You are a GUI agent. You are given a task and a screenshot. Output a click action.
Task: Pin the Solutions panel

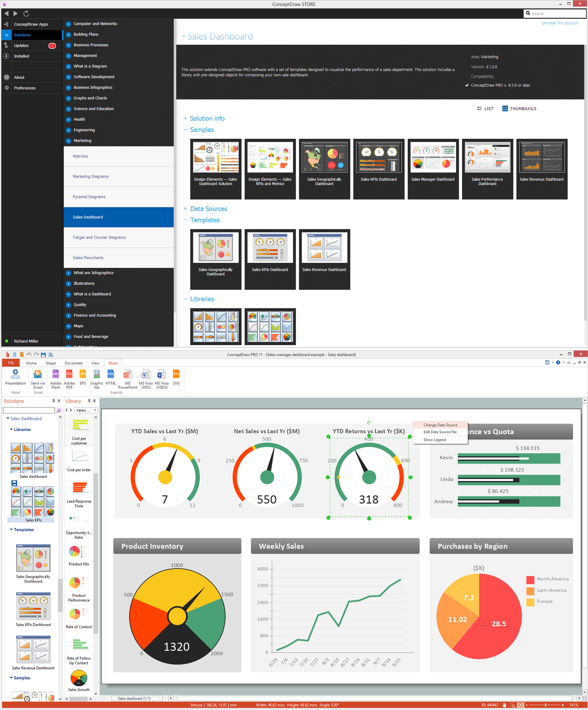54,401
